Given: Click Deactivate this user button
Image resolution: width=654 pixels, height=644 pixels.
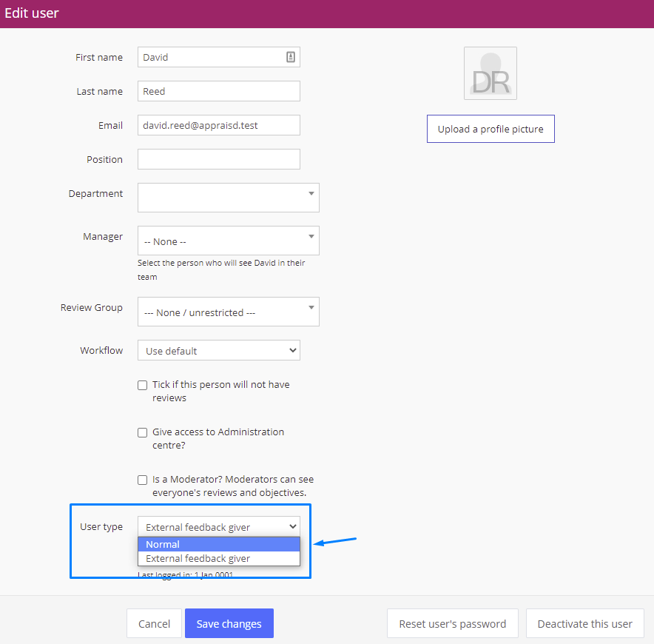Looking at the screenshot, I should [584, 623].
